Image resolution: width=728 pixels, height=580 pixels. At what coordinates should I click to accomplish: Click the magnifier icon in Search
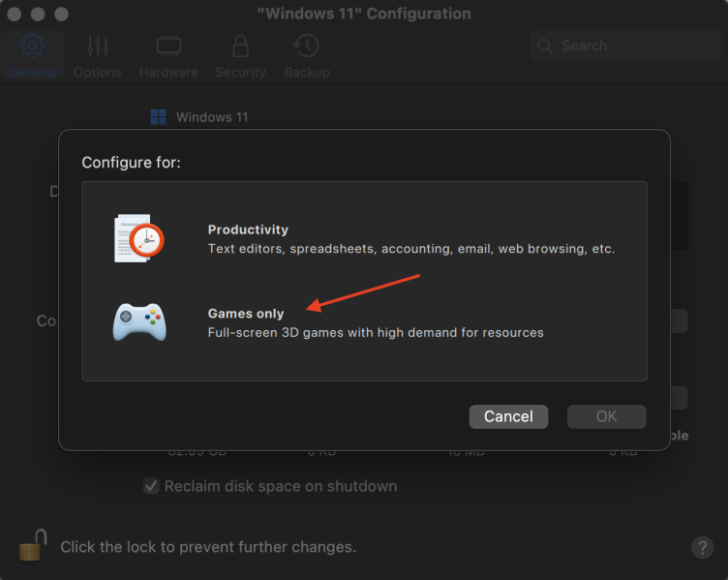click(545, 46)
